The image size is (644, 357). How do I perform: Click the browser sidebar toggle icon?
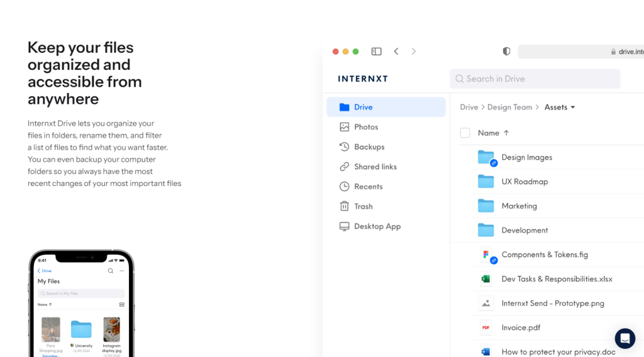[x=376, y=52]
